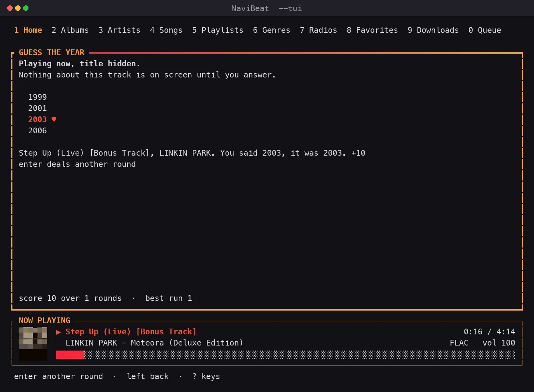
Task: Select the highlighted 2003 answer
Action: pyautogui.click(x=37, y=120)
